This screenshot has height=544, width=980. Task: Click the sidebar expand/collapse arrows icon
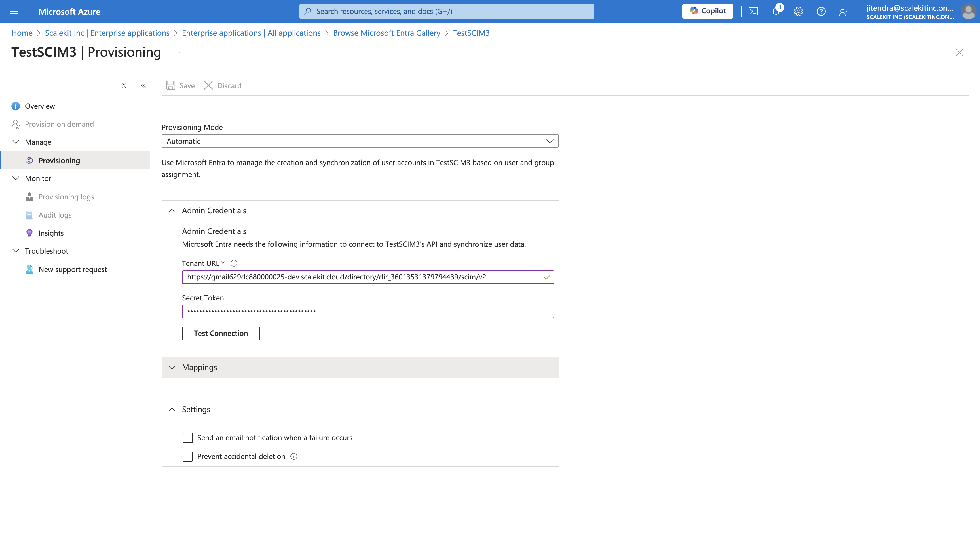pyautogui.click(x=124, y=86)
